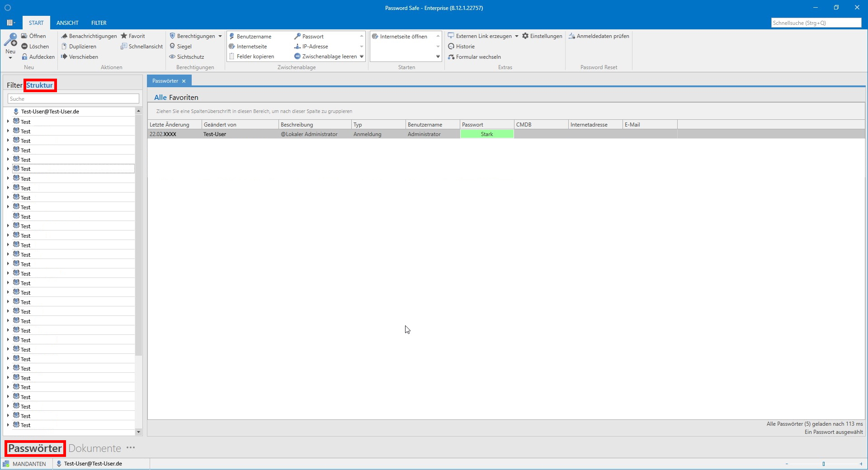This screenshot has width=868, height=470.
Task: Click the zoom slider handle in status bar
Action: click(x=823, y=464)
